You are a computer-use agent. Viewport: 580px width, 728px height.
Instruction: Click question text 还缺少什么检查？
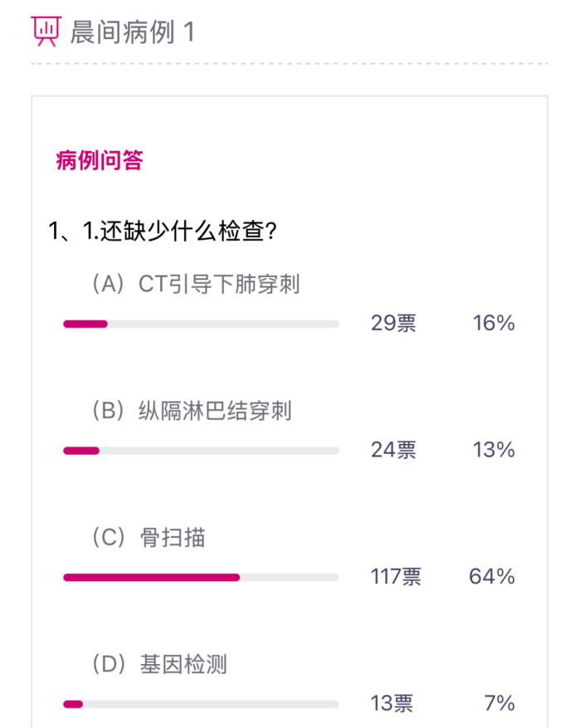pos(163,231)
